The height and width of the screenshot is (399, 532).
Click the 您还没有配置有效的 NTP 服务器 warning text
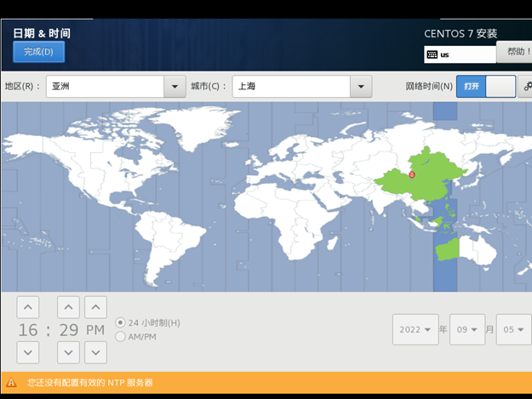point(90,383)
